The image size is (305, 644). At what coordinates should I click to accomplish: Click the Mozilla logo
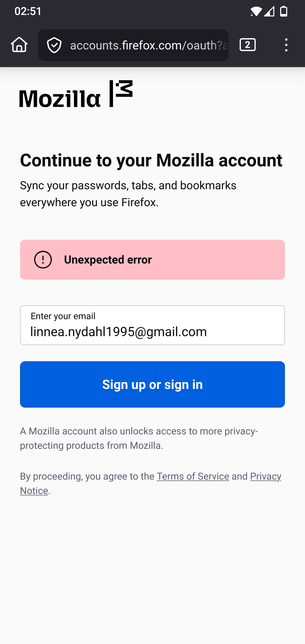[x=76, y=94]
